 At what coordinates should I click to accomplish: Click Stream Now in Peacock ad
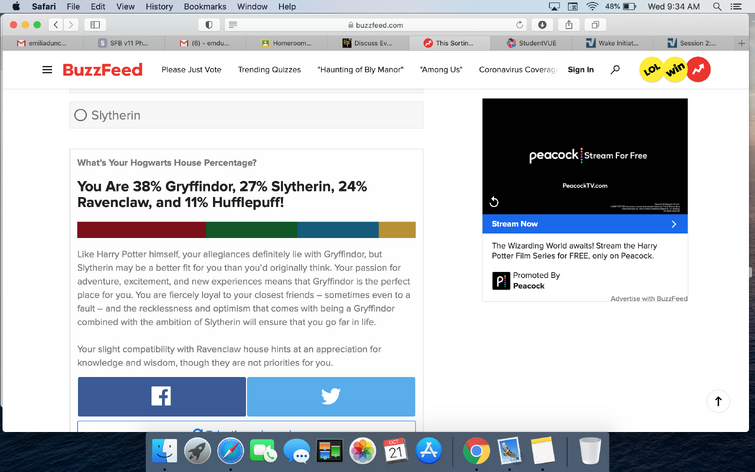(585, 224)
